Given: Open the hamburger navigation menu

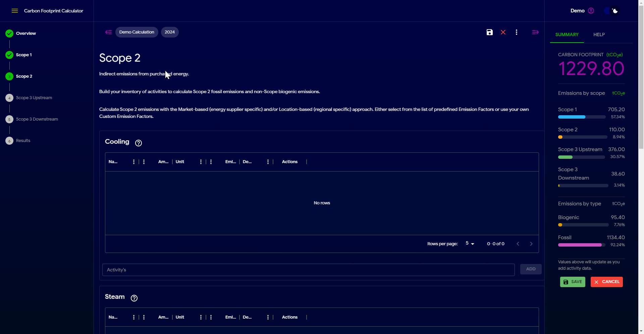Looking at the screenshot, I should tap(15, 11).
